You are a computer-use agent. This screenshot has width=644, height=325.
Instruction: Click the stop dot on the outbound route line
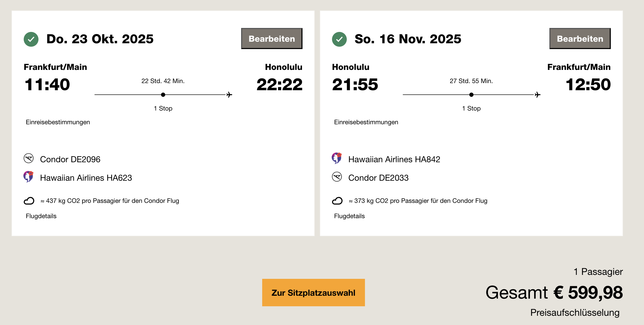pos(163,95)
